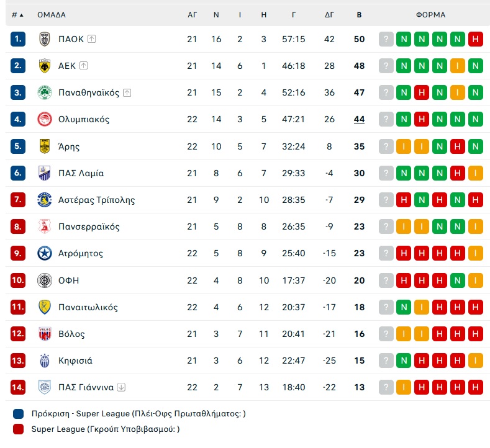This screenshot has height=448, width=490.
Task: Sort standings by the ΔΓ goal difference header
Action: point(329,15)
